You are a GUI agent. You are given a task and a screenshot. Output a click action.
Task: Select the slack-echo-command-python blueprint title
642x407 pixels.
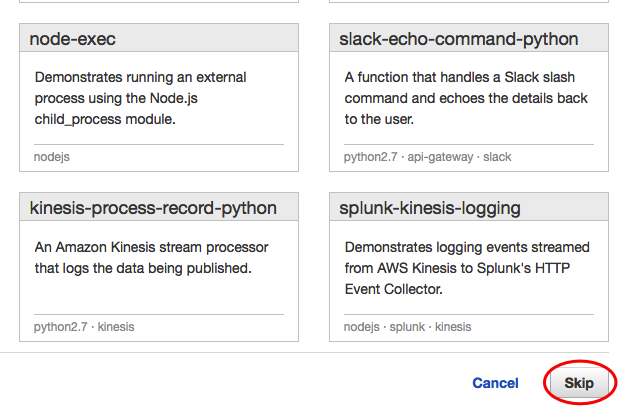[x=460, y=39]
